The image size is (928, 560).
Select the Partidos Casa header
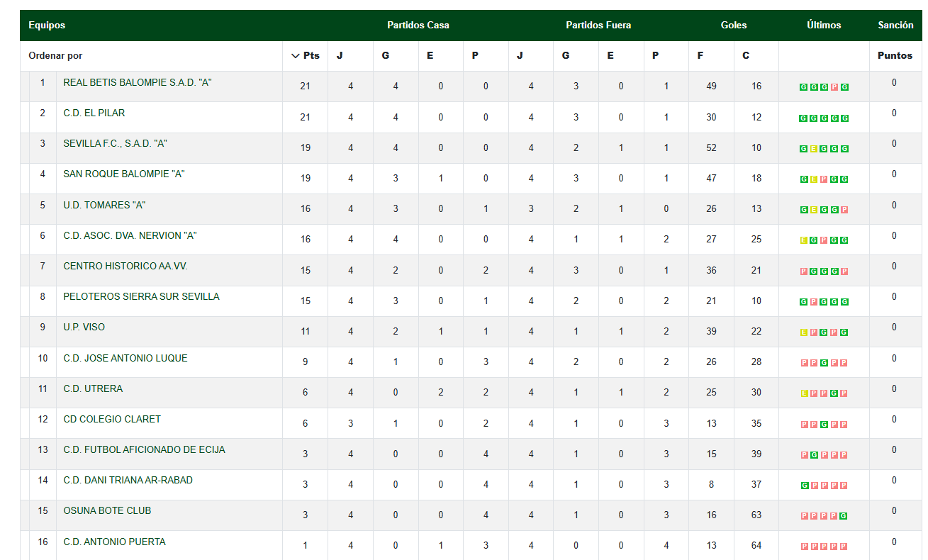click(x=418, y=25)
